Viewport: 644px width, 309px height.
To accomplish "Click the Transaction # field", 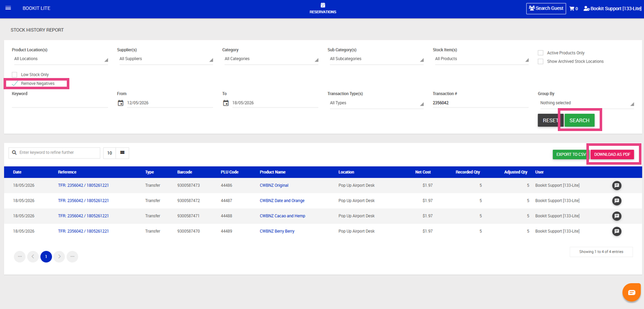I will 481,103.
